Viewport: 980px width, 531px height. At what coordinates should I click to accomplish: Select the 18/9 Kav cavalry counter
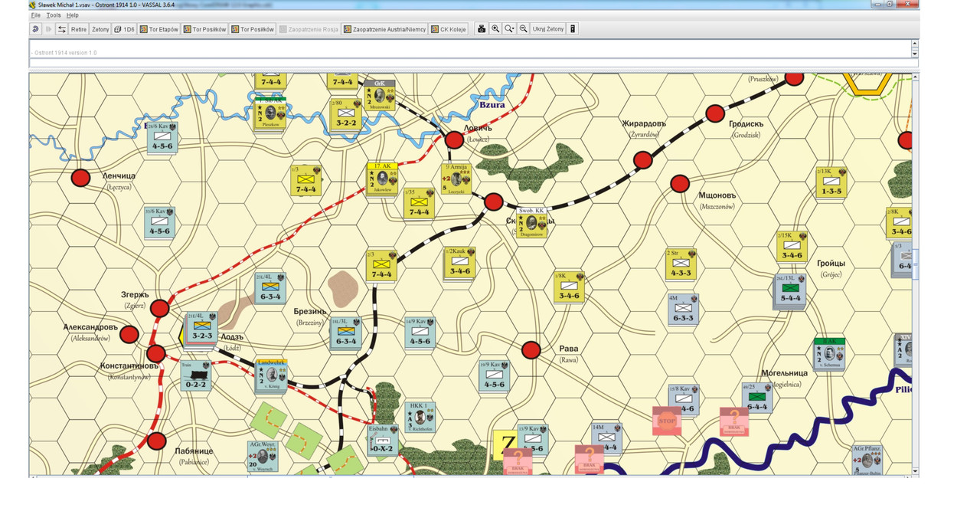click(x=494, y=375)
